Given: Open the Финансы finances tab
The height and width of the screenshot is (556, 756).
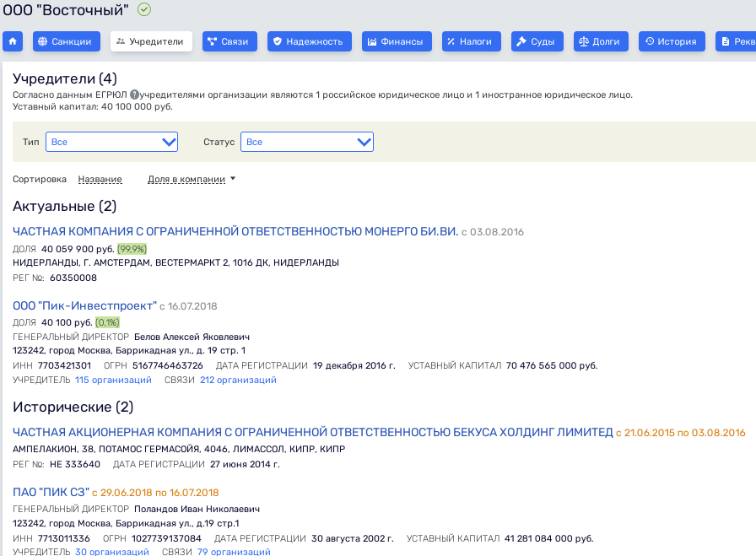Looking at the screenshot, I should [397, 41].
